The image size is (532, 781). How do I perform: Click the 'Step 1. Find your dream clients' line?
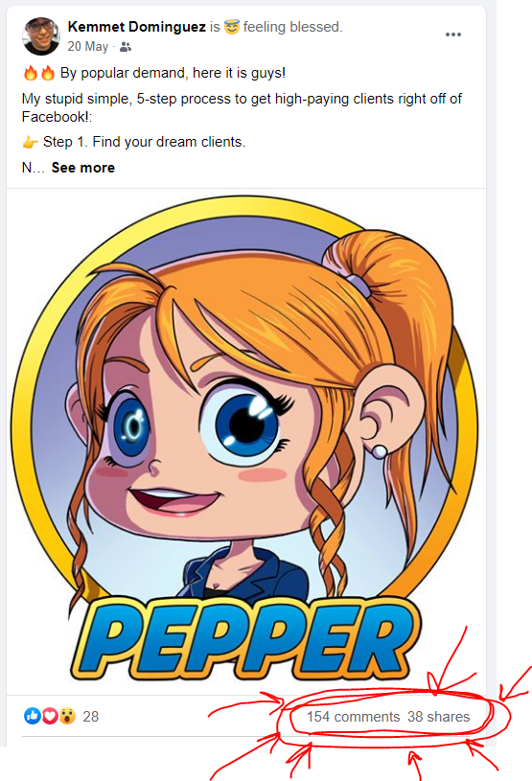144,142
